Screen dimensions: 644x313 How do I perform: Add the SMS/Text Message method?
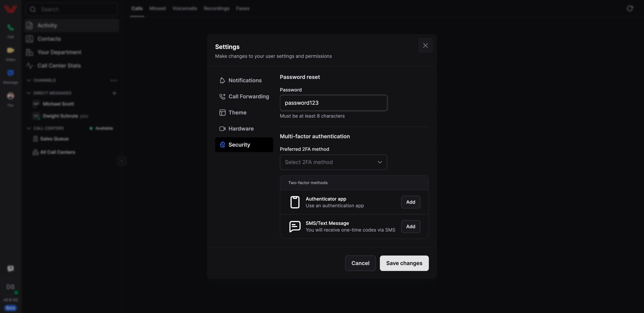pyautogui.click(x=411, y=227)
